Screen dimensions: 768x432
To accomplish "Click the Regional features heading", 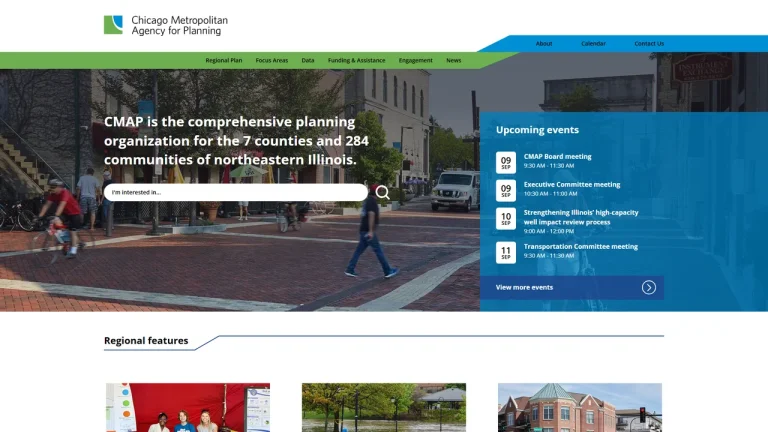I will pos(146,340).
